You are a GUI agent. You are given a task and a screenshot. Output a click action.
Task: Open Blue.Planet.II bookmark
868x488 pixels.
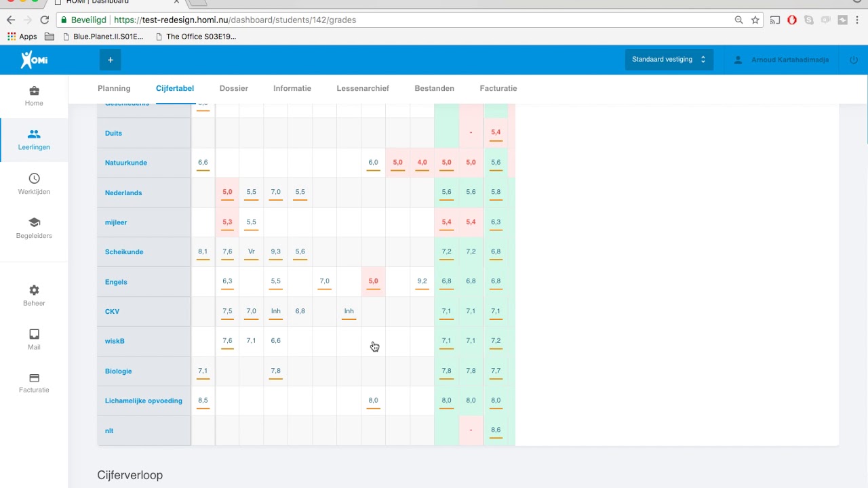tap(103, 37)
